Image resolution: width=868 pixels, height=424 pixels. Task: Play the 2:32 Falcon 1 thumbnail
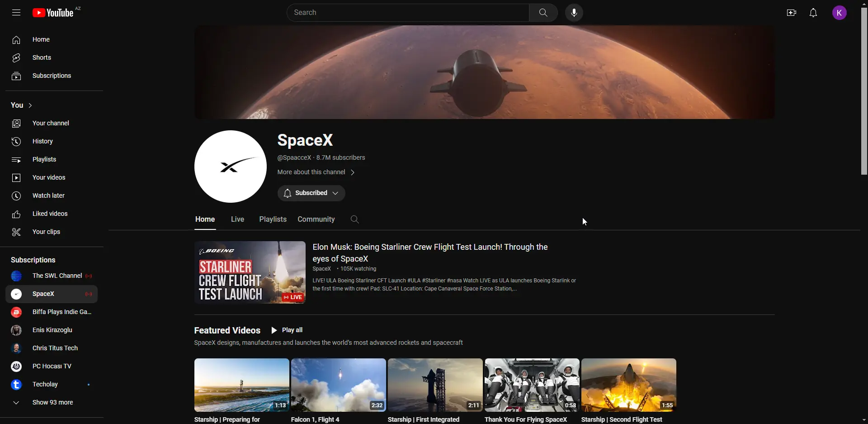click(x=339, y=385)
